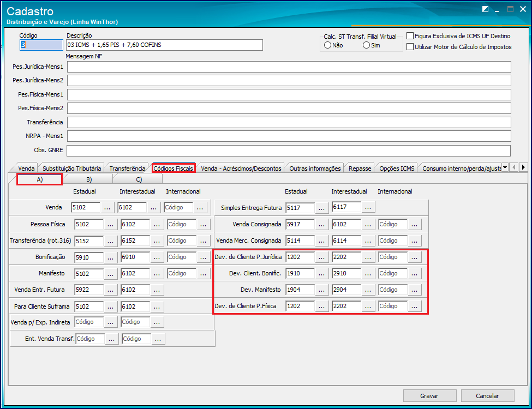The image size is (532, 409).
Task: Open Venda - Acréscimos/Descontos tab
Action: point(241,168)
